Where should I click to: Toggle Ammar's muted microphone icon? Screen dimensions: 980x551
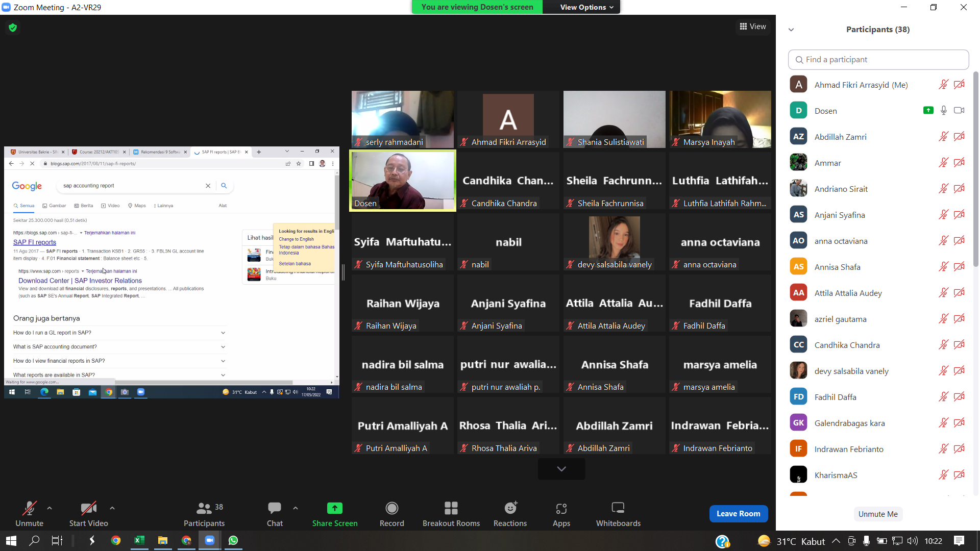click(x=944, y=162)
